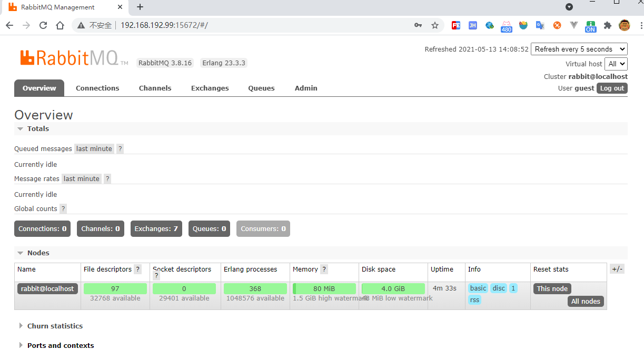Change Message rates last minute range
This screenshot has width=644, height=350.
82,179
